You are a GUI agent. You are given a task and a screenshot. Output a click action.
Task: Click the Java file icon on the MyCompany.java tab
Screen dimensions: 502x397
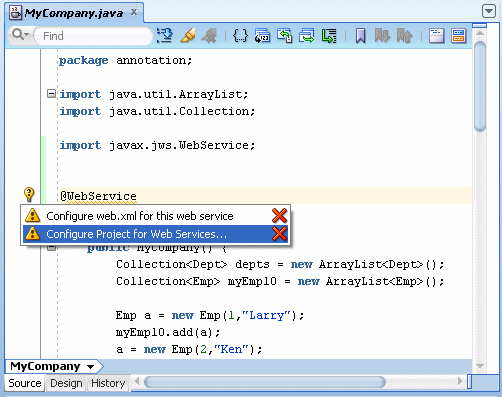click(15, 13)
